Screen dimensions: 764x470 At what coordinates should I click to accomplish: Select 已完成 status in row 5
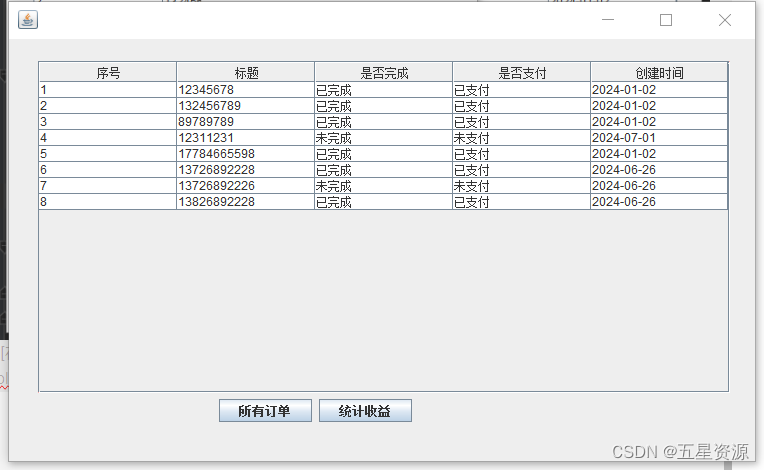click(383, 154)
